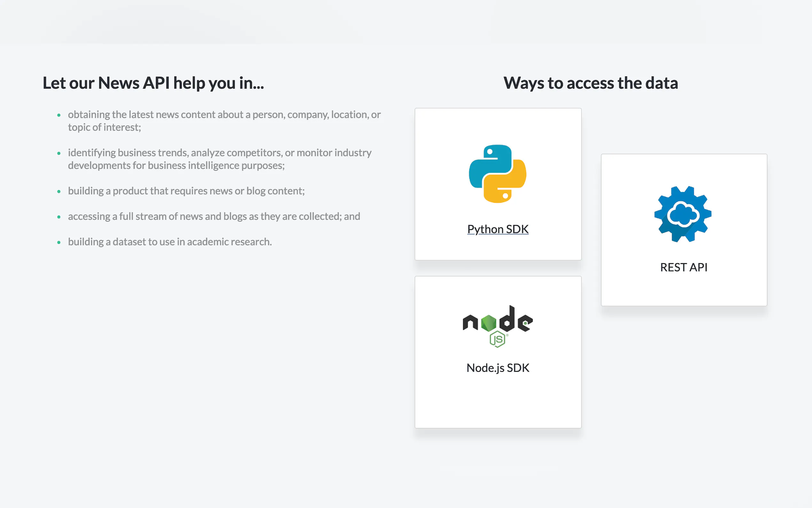Click the bullet about building a dataset

pyautogui.click(x=170, y=242)
